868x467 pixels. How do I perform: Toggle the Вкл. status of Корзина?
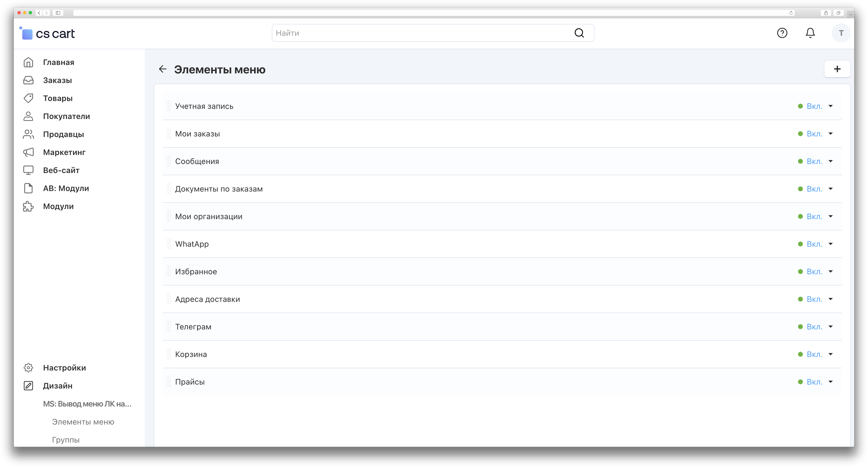click(814, 354)
